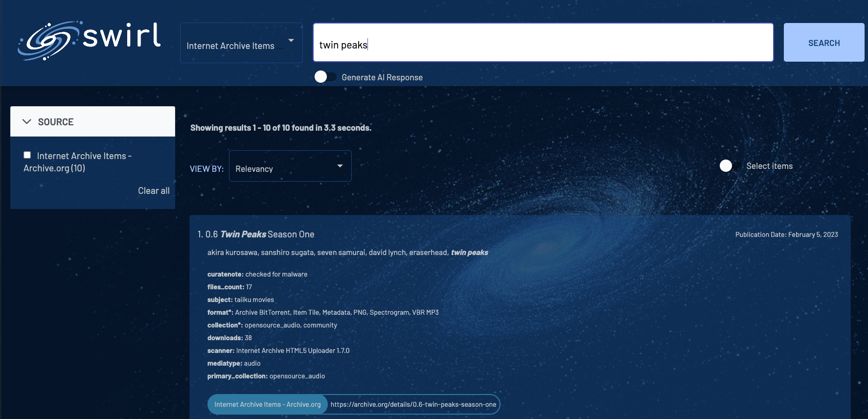Click the Publication Date February 5, 2023 text

tap(787, 234)
